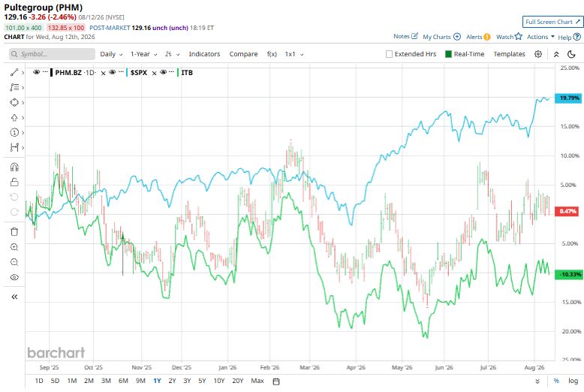
Task: Zoom out with the magnifier minus
Action: click(14, 262)
